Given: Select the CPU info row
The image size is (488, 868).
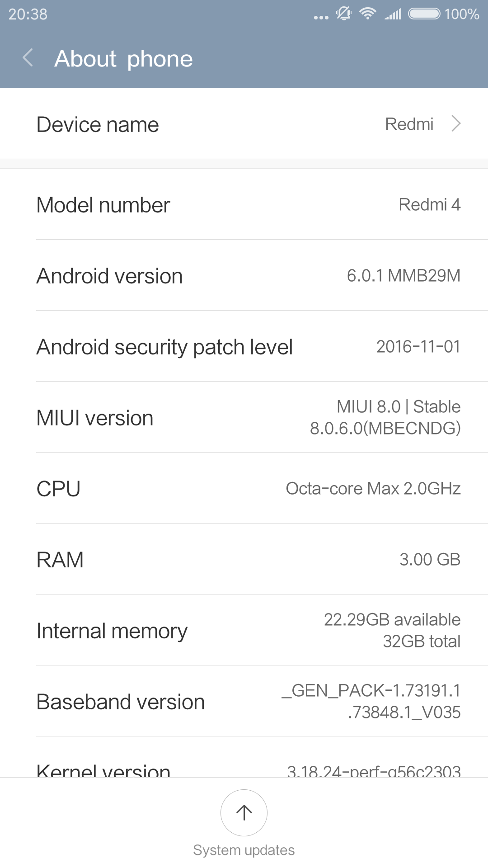Looking at the screenshot, I should click(x=244, y=489).
